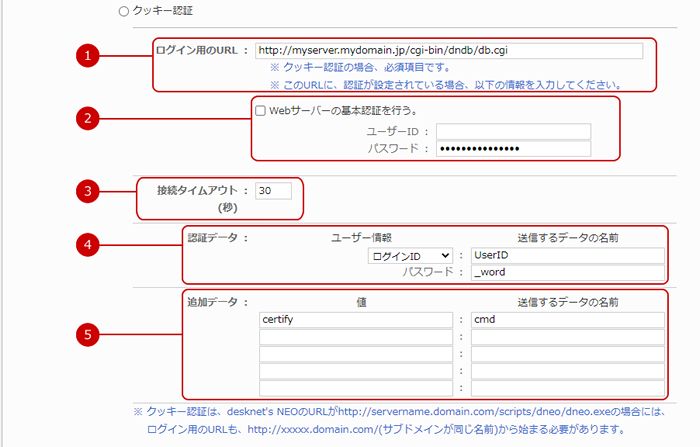Click the _word password data name field
The width and height of the screenshot is (700, 447).
pos(568,272)
